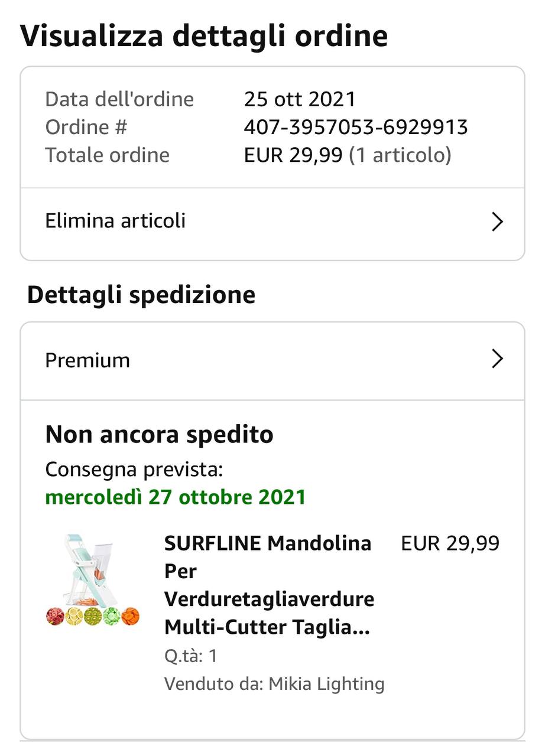Open the SURFLINE Mandolina product title
This screenshot has width=545, height=756.
click(x=269, y=585)
